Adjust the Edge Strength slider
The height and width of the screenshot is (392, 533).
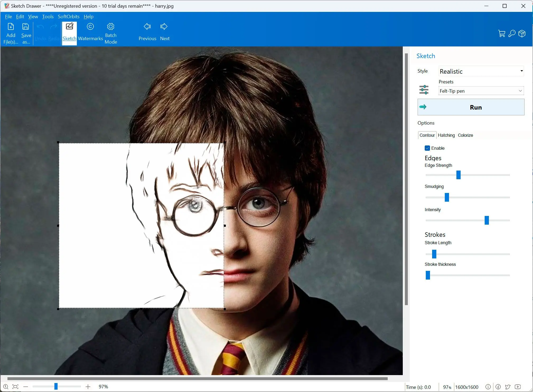(x=459, y=174)
